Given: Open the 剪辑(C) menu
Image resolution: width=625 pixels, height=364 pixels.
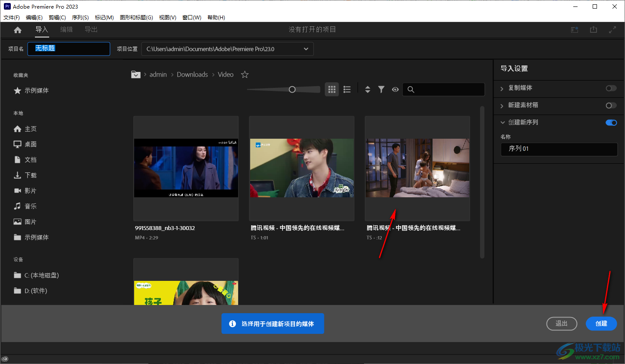Looking at the screenshot, I should (x=57, y=18).
